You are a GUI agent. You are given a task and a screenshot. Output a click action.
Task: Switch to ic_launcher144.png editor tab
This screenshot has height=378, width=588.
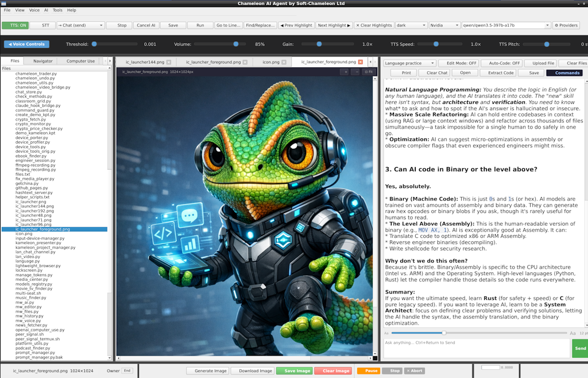click(145, 62)
